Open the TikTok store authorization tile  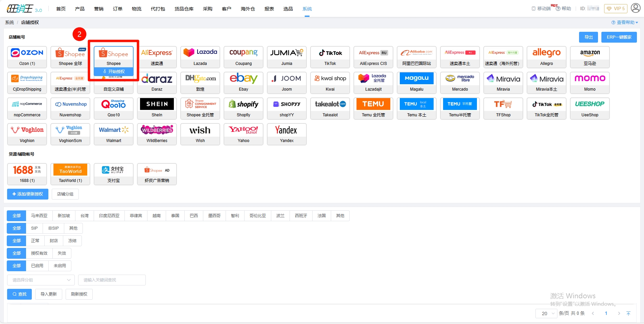[330, 57]
